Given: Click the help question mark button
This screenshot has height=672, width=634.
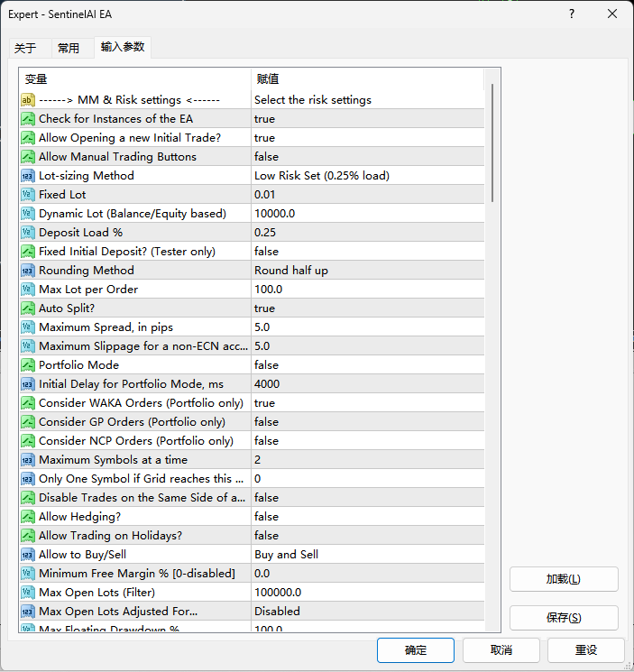Looking at the screenshot, I should (572, 14).
